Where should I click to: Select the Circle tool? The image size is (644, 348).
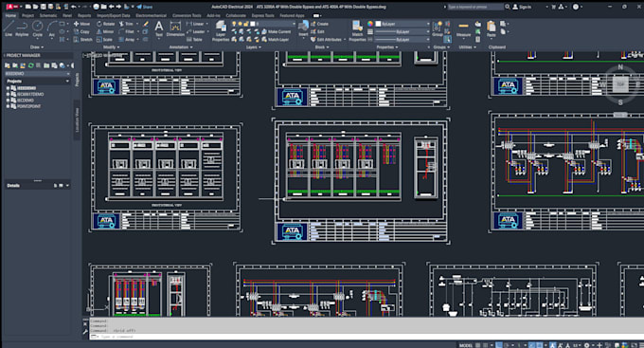coord(37,28)
